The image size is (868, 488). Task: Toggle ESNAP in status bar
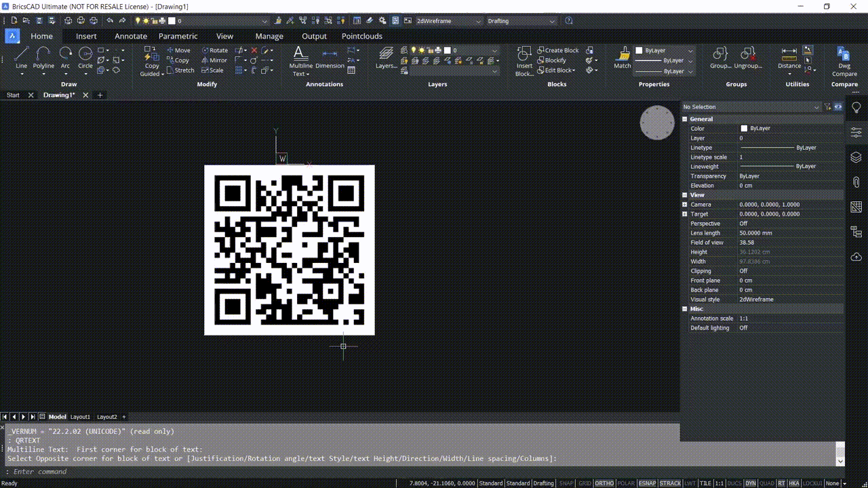(x=648, y=483)
